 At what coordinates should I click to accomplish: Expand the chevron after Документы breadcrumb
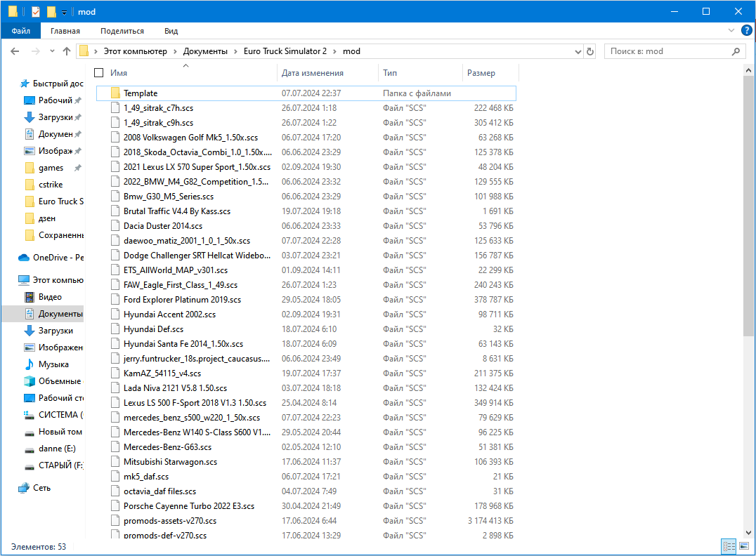click(x=236, y=51)
